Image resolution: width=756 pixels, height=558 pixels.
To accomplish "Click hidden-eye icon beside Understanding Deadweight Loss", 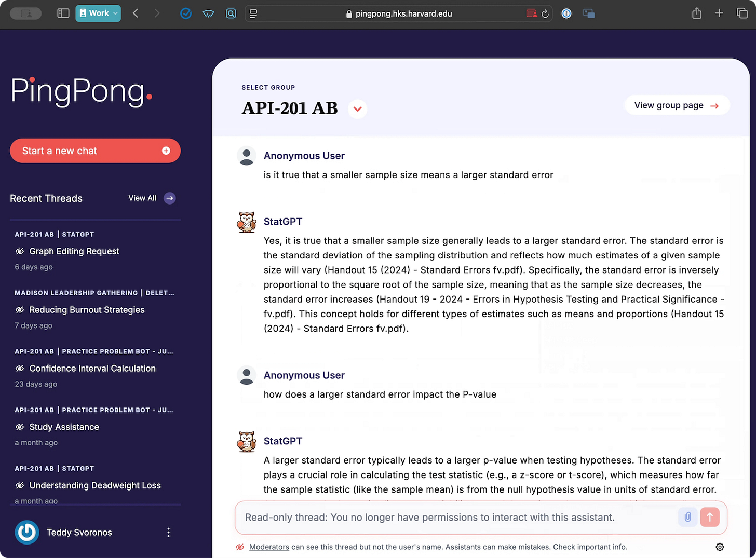I will pos(20,486).
